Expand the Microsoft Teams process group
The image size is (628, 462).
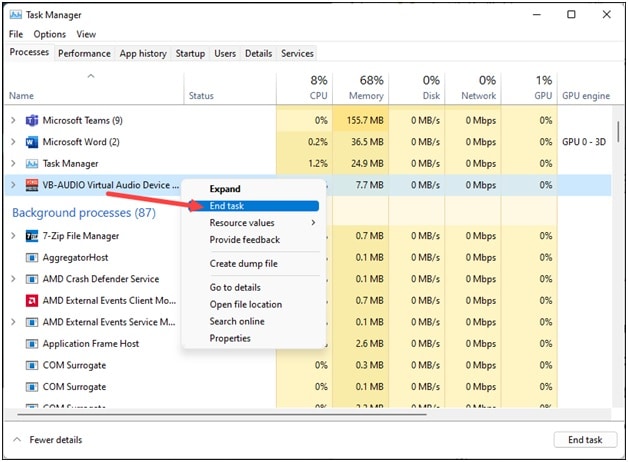tap(13, 120)
